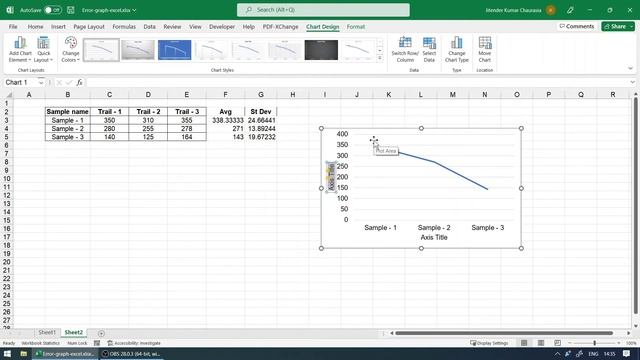Viewport: 640px width, 360px height.
Task: Expand the chart styles gallery
Action: click(x=380, y=58)
